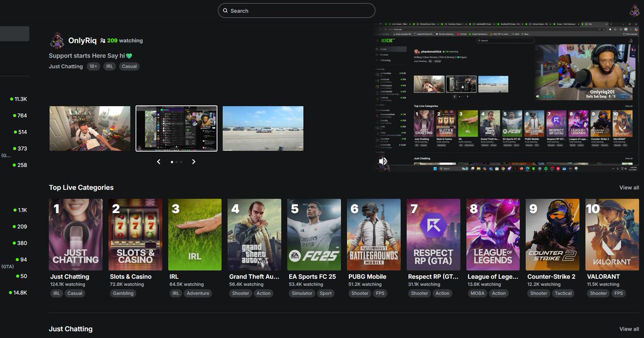Click the viewers icon beside 209 watching
Image resolution: width=644 pixels, height=338 pixels.
click(x=103, y=40)
